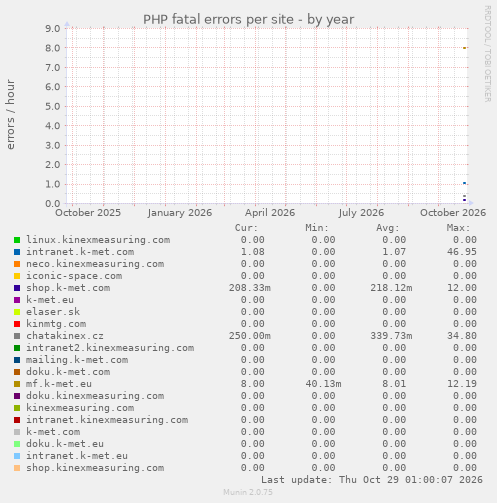This screenshot has height=503, width=497.
Task: Click the Max: column header
Action: [x=458, y=228]
